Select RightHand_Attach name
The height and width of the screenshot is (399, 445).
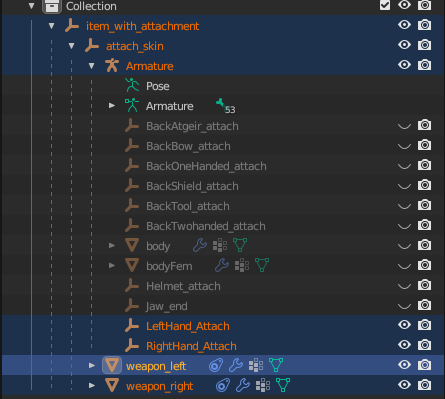coord(191,346)
